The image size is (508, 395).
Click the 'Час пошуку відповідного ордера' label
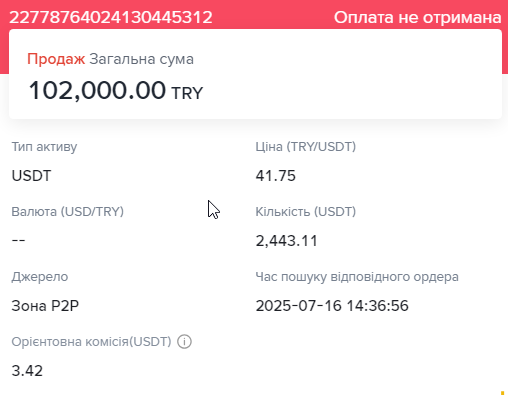pyautogui.click(x=357, y=277)
